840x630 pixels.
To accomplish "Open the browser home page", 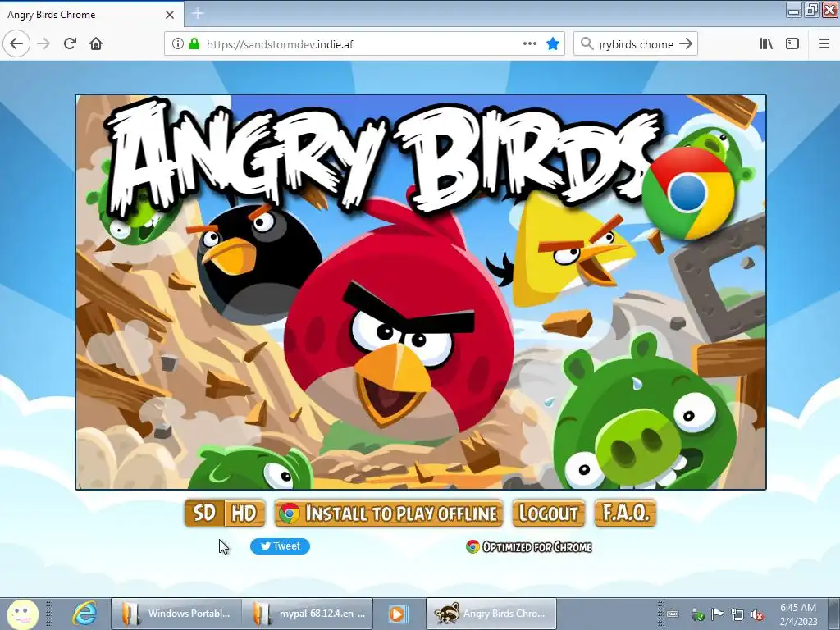I will coord(96,44).
